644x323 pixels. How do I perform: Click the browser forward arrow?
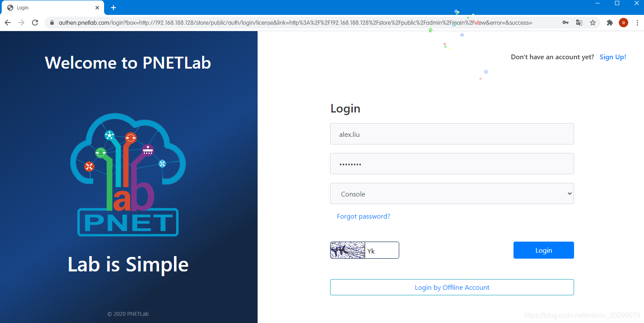21,23
